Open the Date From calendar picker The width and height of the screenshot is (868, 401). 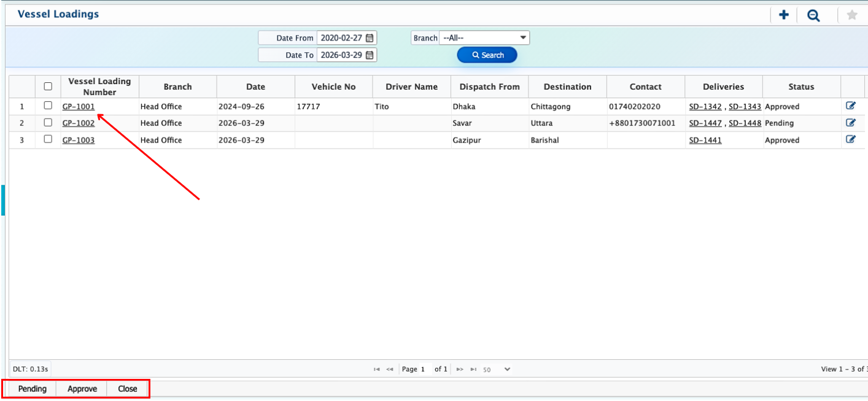coord(368,37)
